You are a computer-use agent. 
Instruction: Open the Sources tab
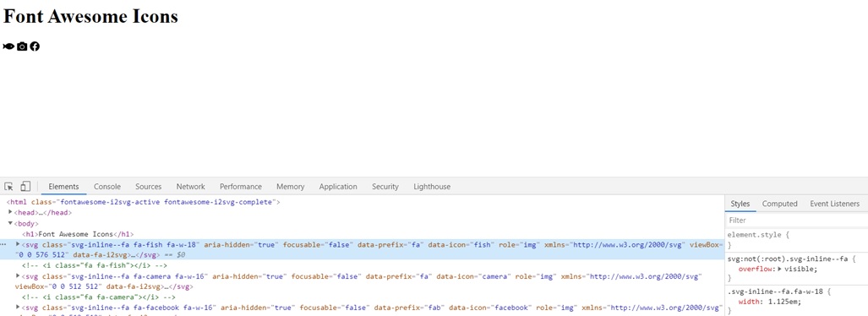pos(149,187)
